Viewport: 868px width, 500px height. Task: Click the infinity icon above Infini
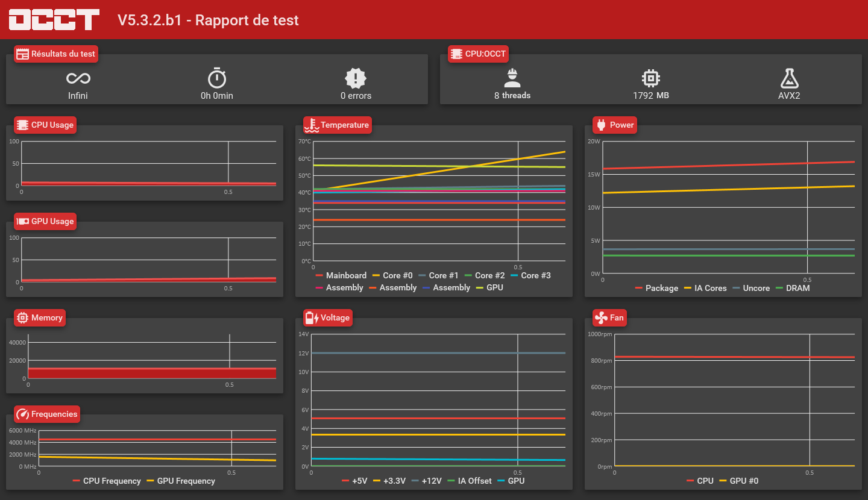(78, 78)
